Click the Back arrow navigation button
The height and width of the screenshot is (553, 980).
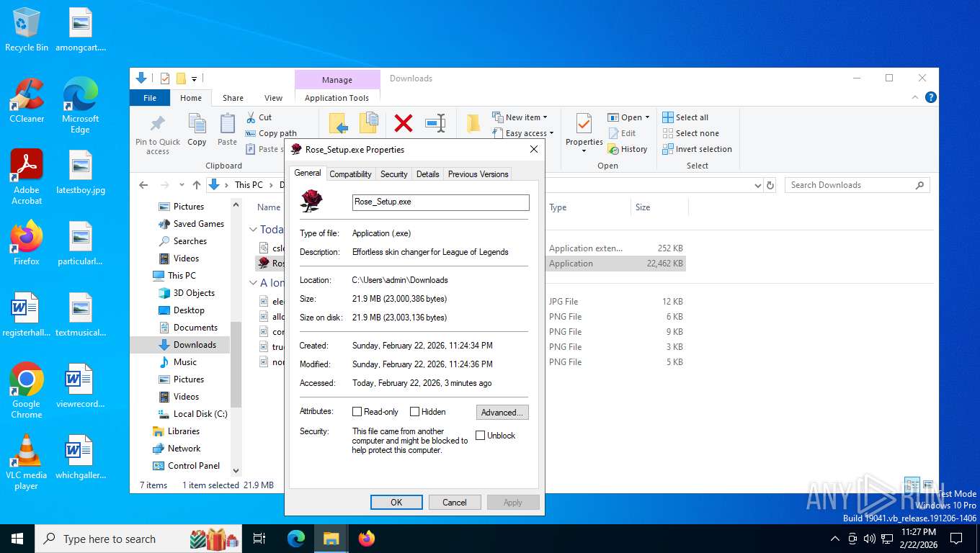[x=143, y=185]
